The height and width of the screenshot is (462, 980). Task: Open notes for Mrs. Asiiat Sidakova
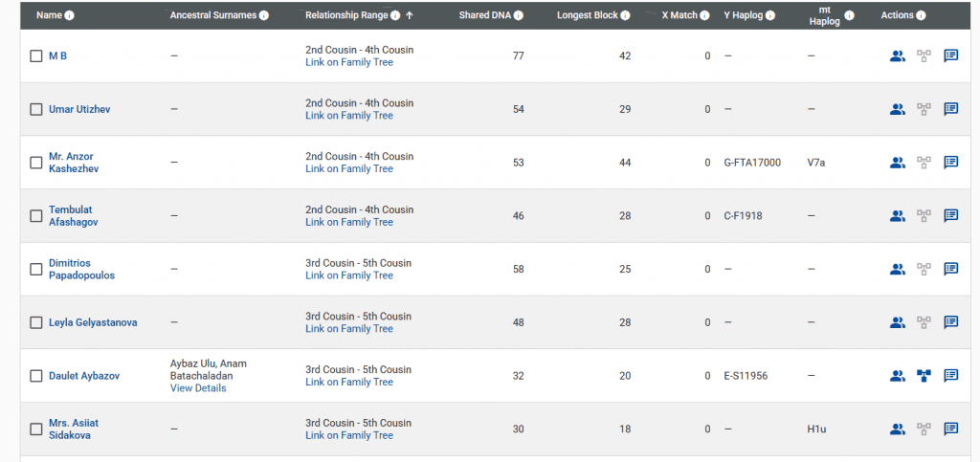951,429
